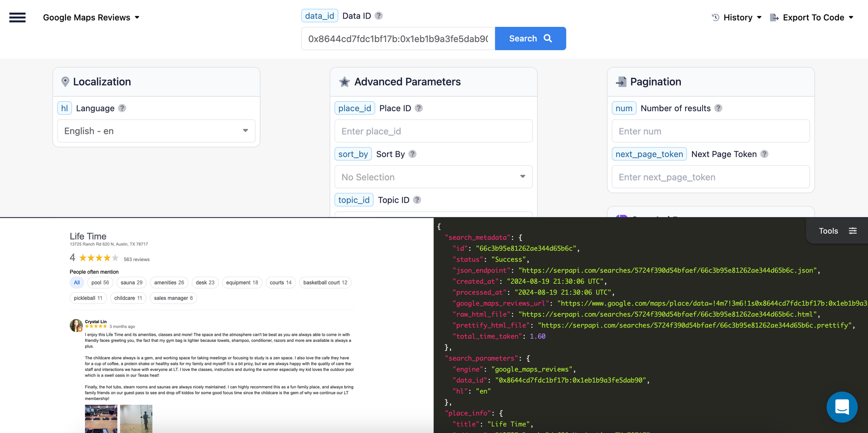
Task: Expand the English - en language dropdown
Action: click(156, 131)
